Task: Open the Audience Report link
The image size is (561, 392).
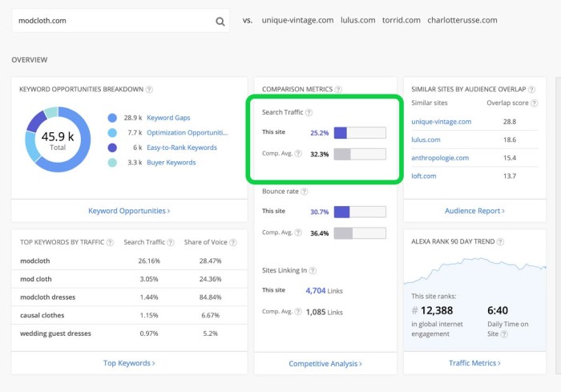Action: 474,211
